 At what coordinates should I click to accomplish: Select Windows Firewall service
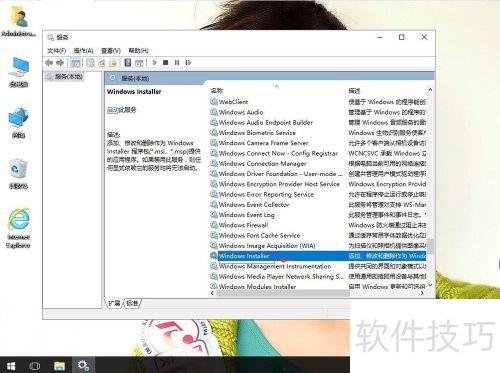tap(243, 226)
